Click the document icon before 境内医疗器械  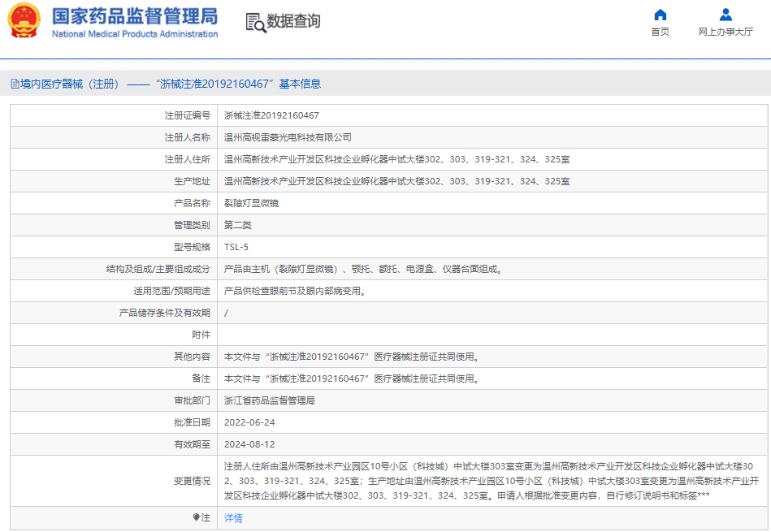click(15, 84)
